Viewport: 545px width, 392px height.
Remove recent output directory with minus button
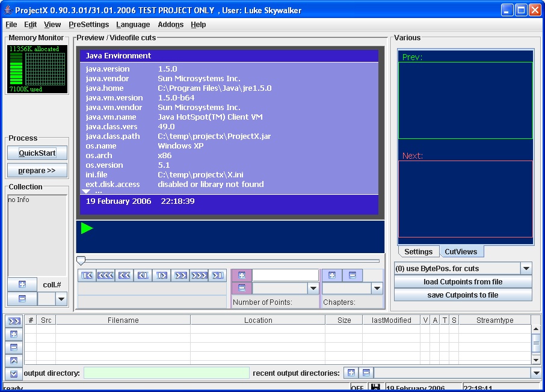click(366, 373)
